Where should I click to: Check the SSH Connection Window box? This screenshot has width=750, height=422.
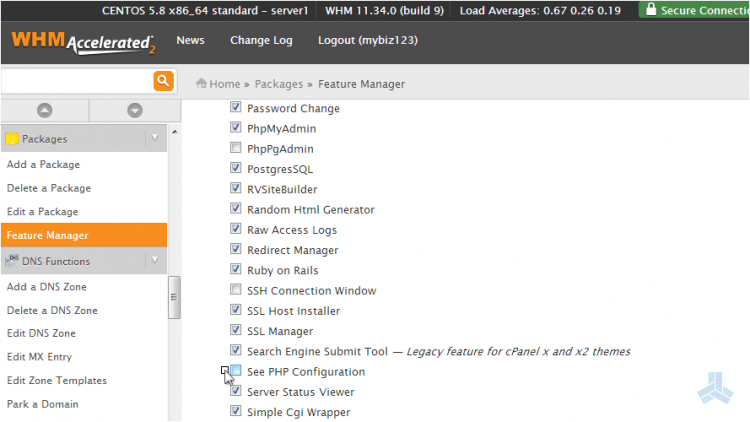236,291
